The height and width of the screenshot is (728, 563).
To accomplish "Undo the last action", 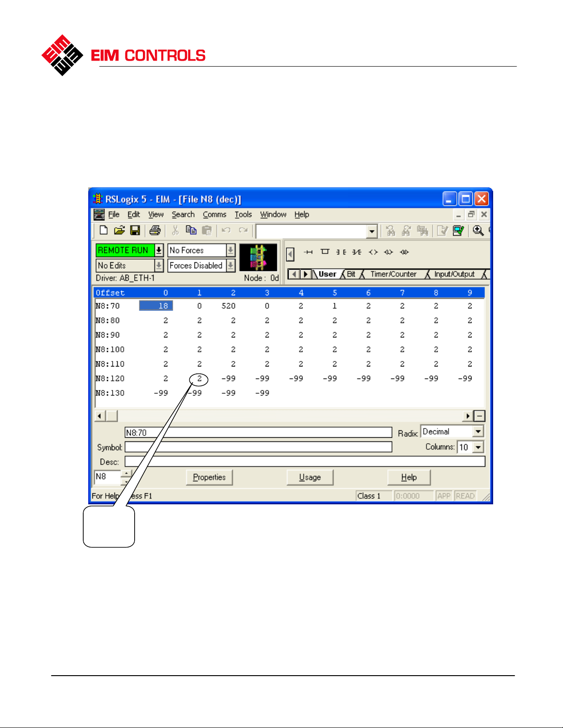I will point(226,231).
